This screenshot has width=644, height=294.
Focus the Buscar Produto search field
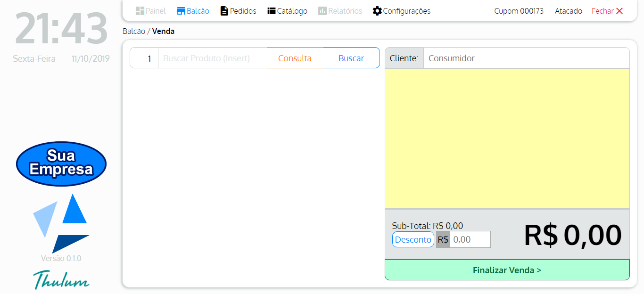tap(212, 58)
